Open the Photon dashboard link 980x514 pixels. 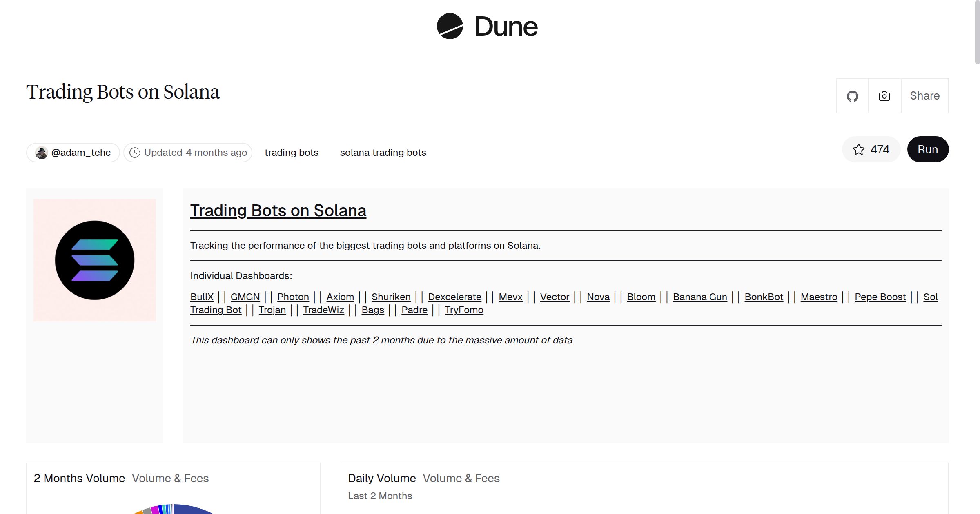tap(293, 297)
